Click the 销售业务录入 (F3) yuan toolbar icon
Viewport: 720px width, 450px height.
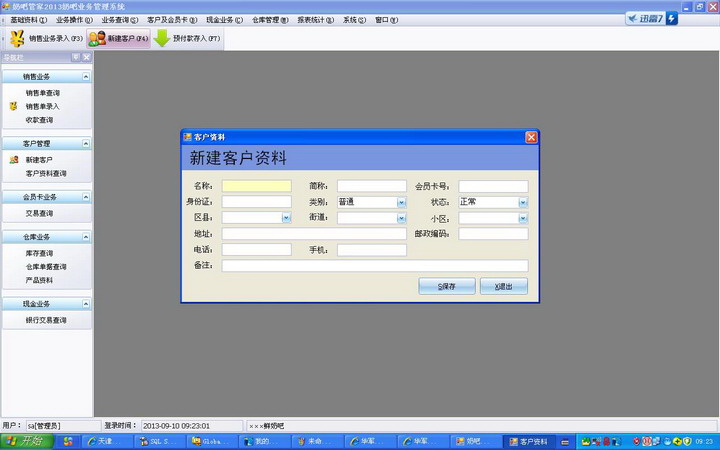click(17, 39)
